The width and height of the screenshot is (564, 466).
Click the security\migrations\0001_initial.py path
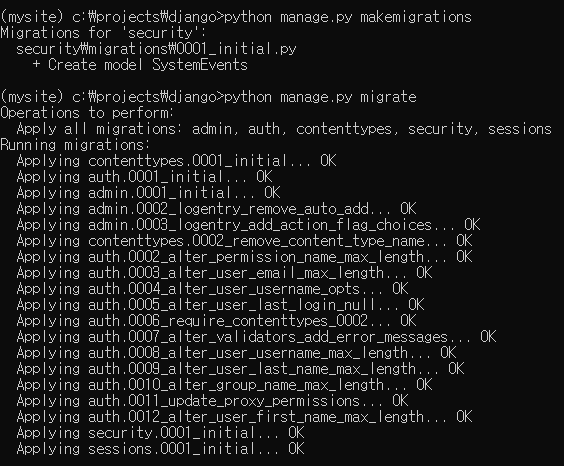pyautogui.click(x=156, y=49)
